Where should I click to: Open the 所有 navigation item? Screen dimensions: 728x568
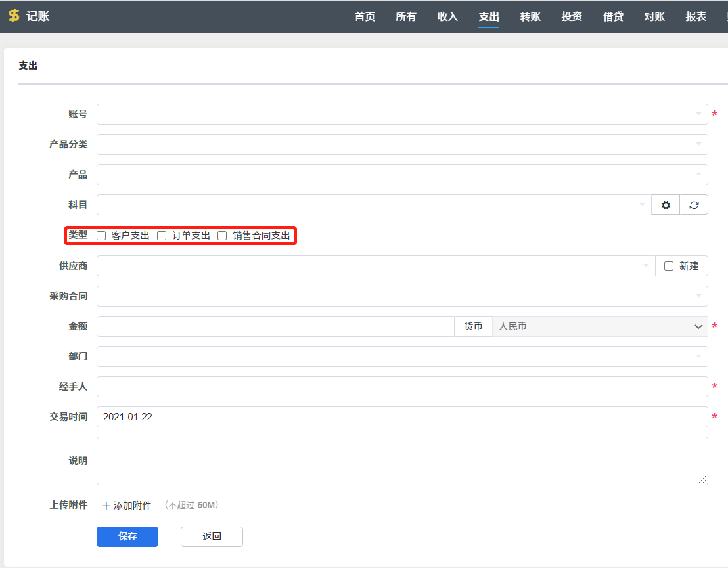coord(406,16)
